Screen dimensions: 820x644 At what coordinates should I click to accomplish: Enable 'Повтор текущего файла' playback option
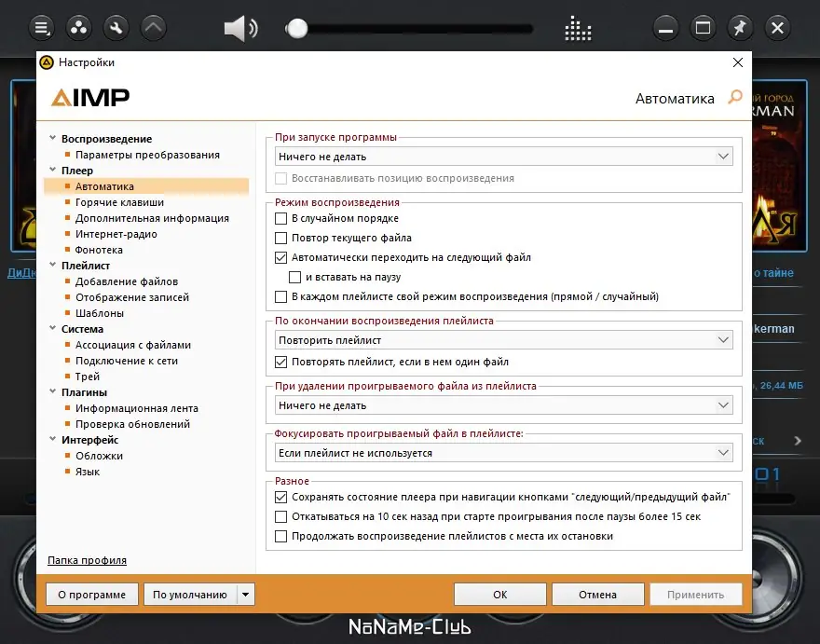pos(280,238)
